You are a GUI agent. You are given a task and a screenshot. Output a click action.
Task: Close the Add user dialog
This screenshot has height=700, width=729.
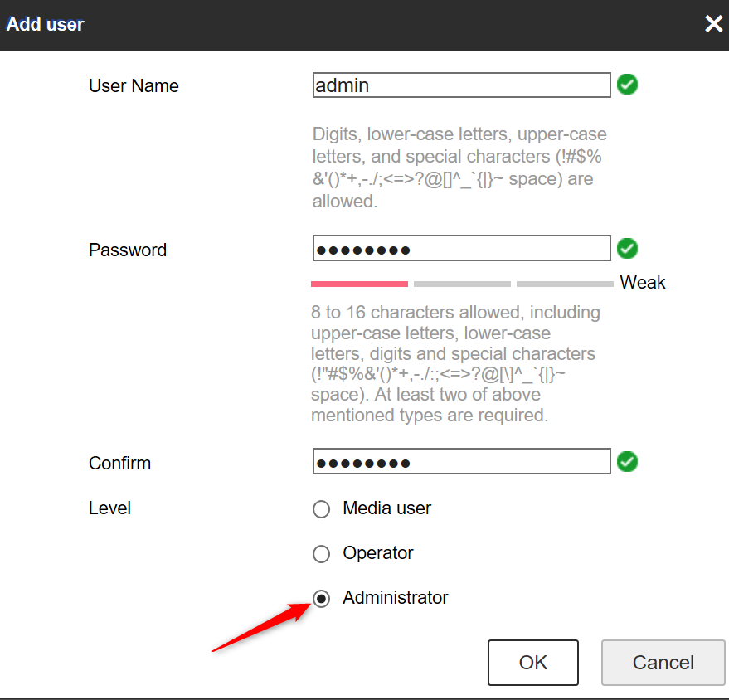[713, 24]
